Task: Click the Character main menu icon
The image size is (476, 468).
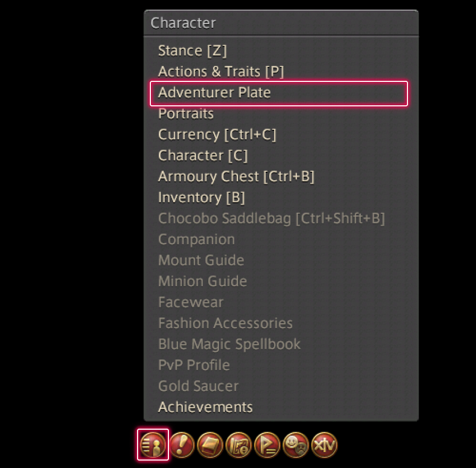Action: tap(153, 444)
